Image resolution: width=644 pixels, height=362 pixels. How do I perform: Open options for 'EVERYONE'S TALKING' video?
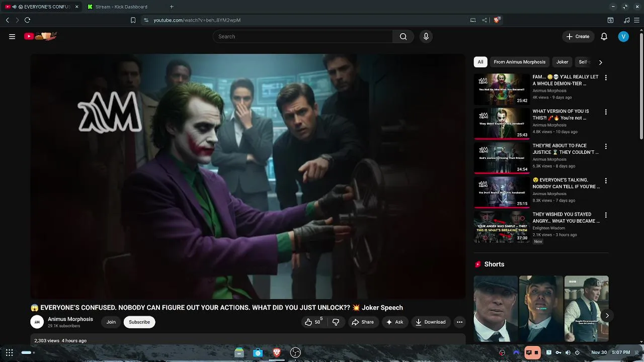click(x=606, y=180)
